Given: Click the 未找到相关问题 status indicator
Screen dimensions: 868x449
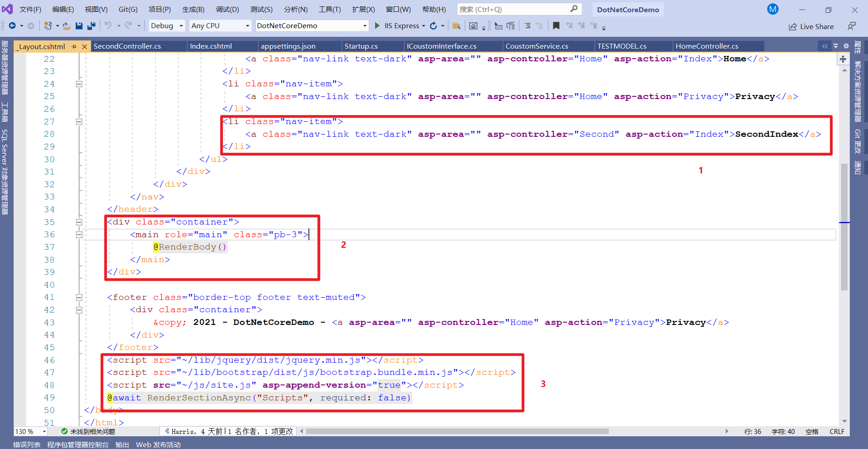Looking at the screenshot, I should tap(88, 431).
